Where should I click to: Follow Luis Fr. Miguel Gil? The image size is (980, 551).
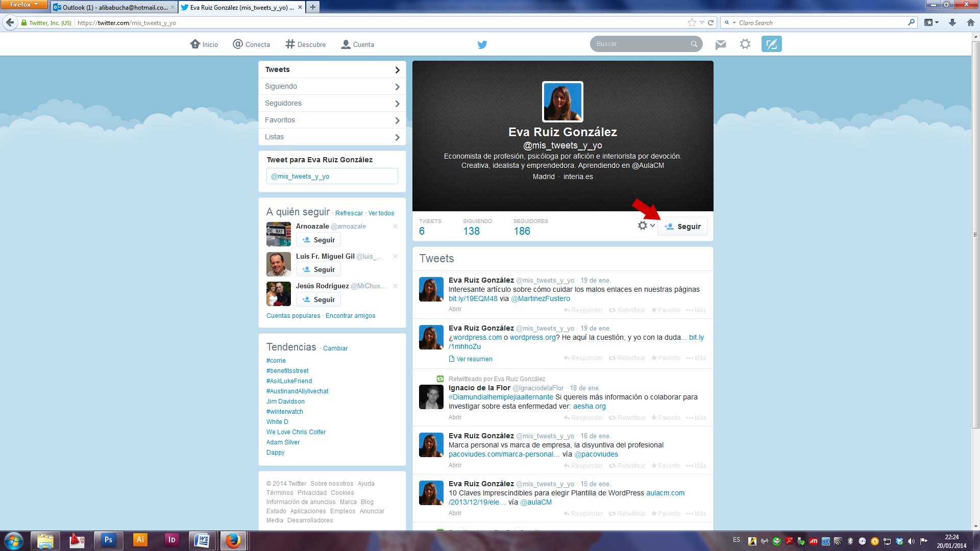318,269
